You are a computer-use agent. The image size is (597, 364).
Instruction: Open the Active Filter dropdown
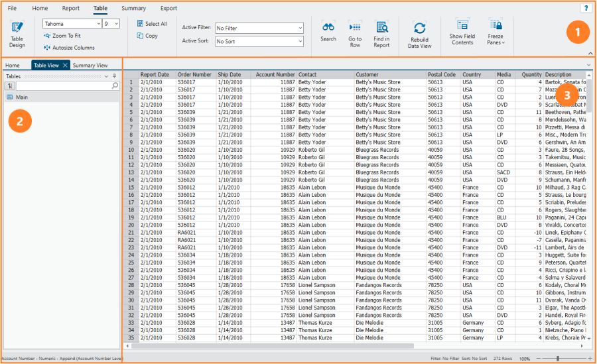(300, 29)
